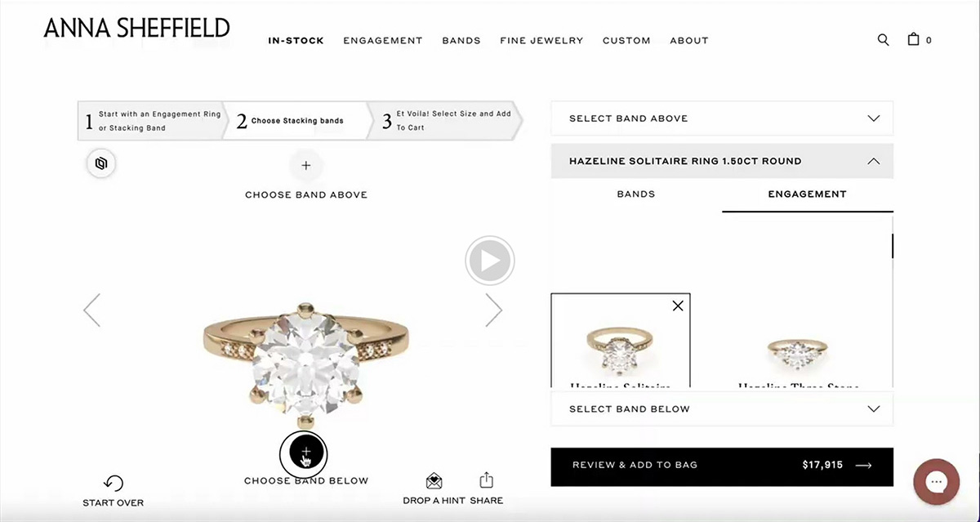Click the ring list scrollbar handle
The image size is (980, 522).
pos(892,246)
